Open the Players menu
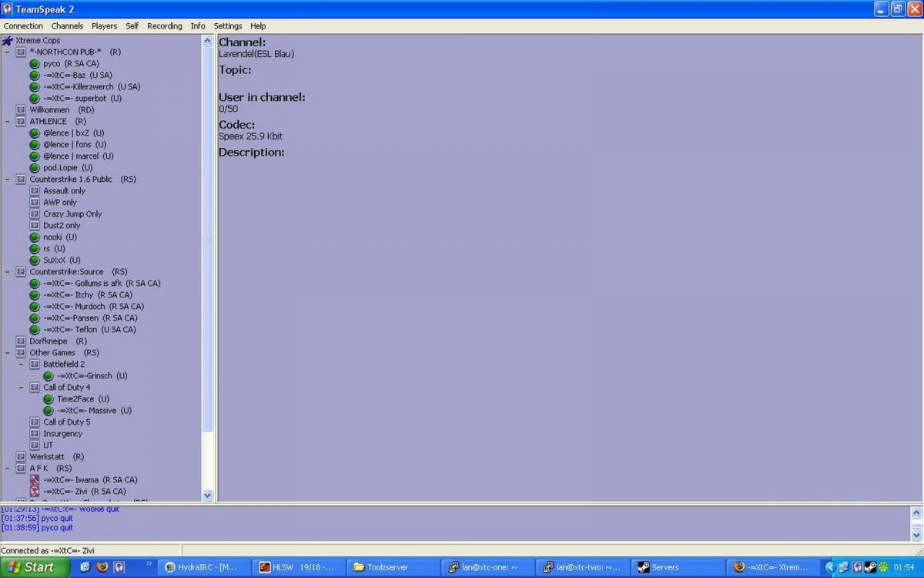This screenshot has height=578, width=924. pyautogui.click(x=104, y=26)
